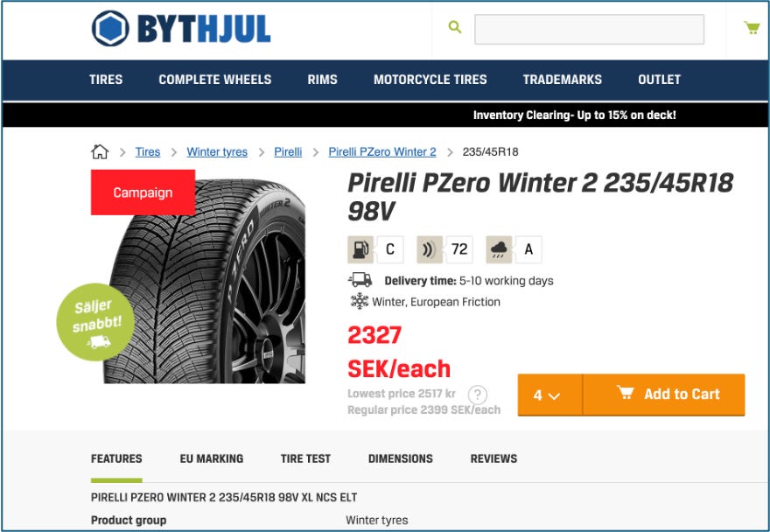
Task: Open the Reviews tab
Action: point(493,458)
